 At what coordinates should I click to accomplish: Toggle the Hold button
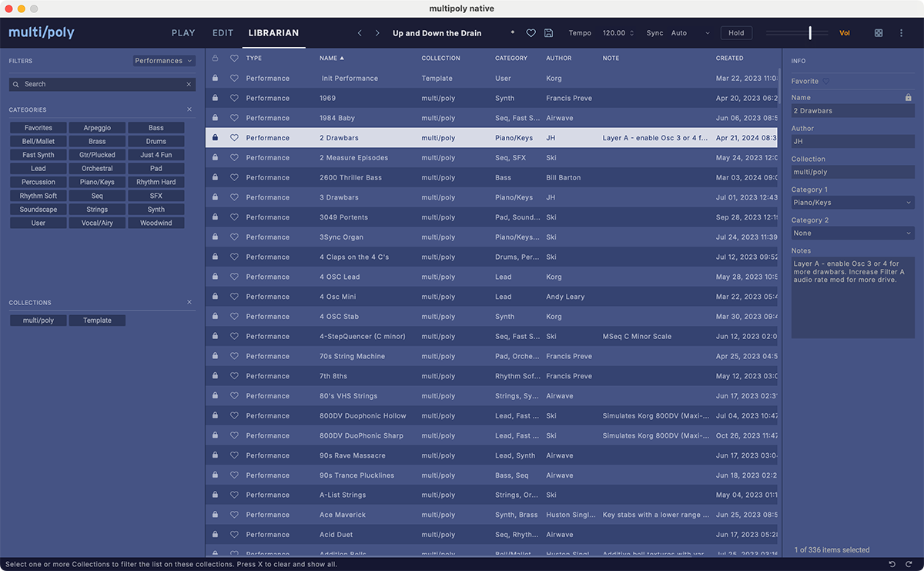(x=736, y=33)
